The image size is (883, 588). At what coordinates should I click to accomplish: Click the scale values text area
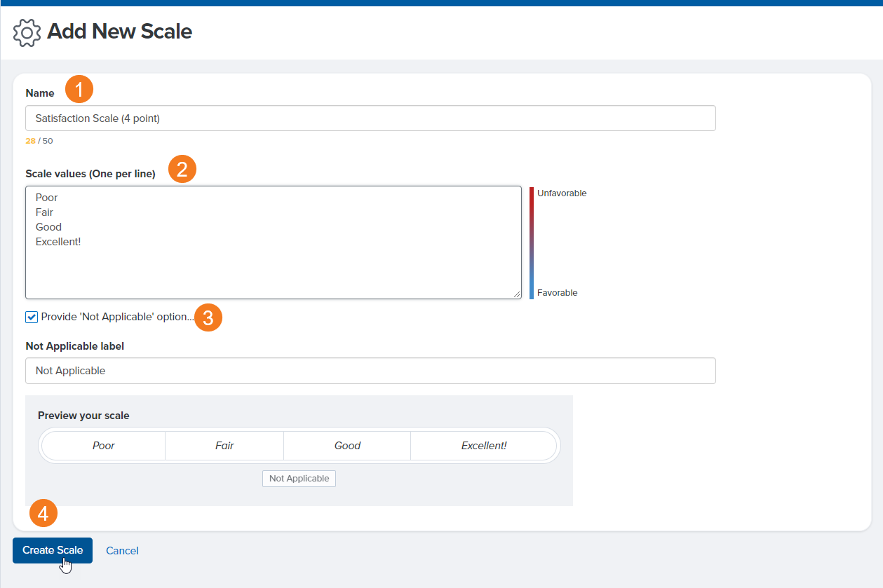tap(274, 242)
